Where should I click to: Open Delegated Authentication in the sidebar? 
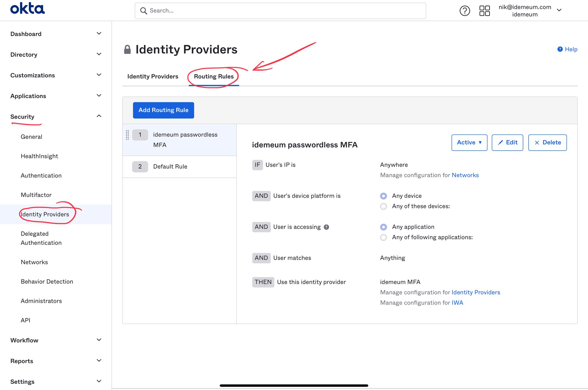point(41,238)
